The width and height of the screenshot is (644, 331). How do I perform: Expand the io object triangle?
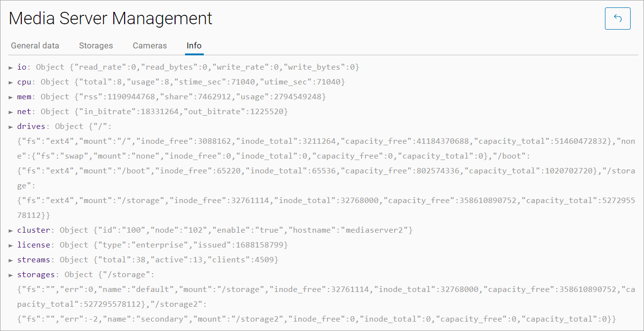[x=11, y=67]
